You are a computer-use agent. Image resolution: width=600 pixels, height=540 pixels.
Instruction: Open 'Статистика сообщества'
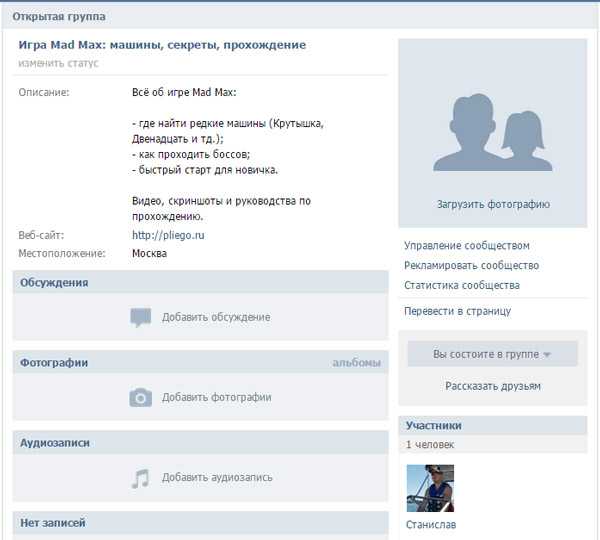tap(462, 285)
